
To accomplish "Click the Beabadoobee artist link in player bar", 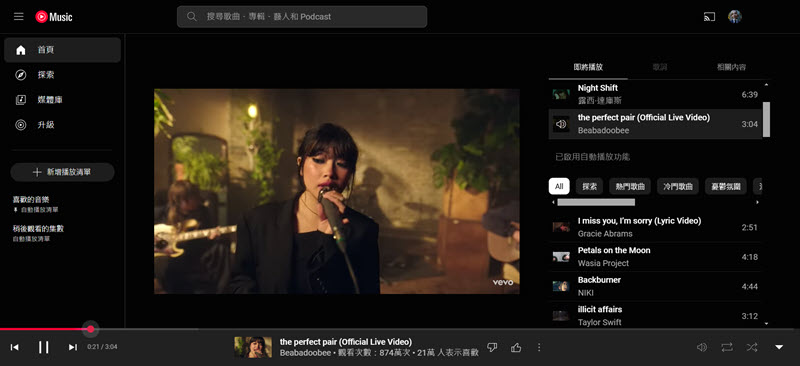I will click(305, 353).
